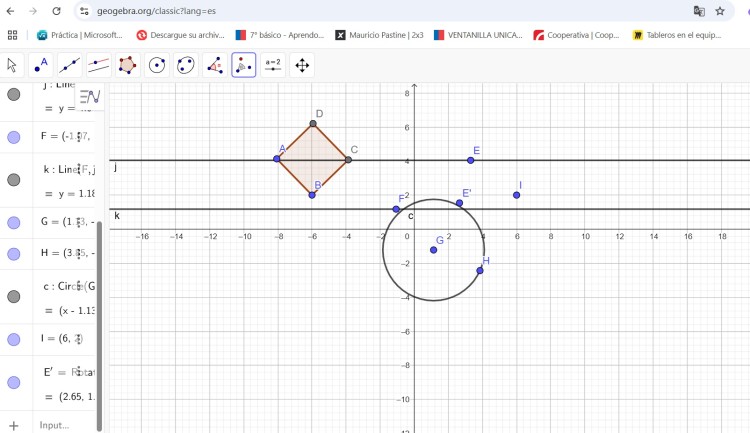Click point D on the square
This screenshot has width=750, height=433.
[313, 123]
